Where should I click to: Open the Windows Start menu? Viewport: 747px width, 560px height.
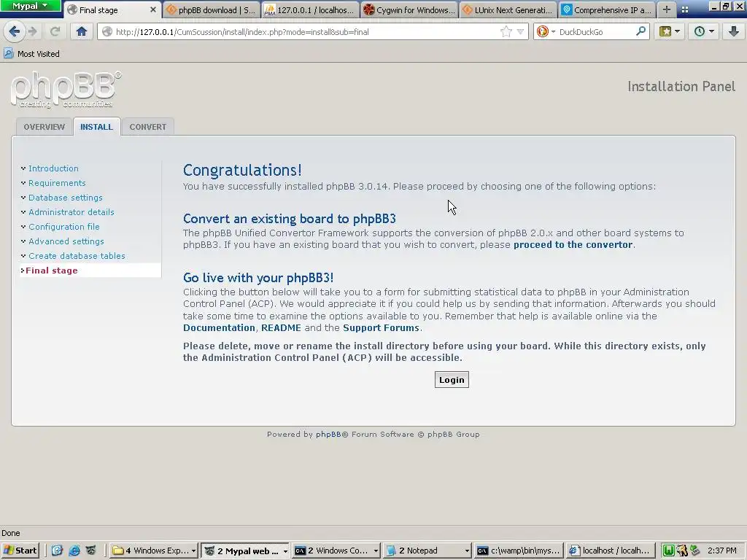tap(20, 551)
